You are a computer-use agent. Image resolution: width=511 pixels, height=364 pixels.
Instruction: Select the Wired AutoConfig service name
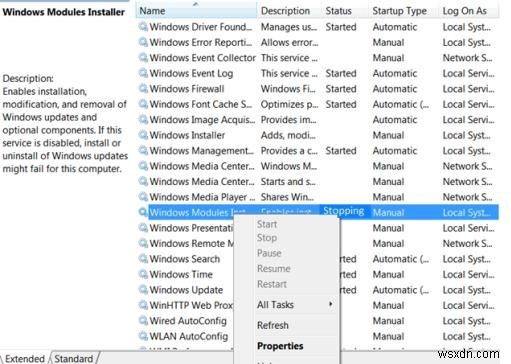188,321
